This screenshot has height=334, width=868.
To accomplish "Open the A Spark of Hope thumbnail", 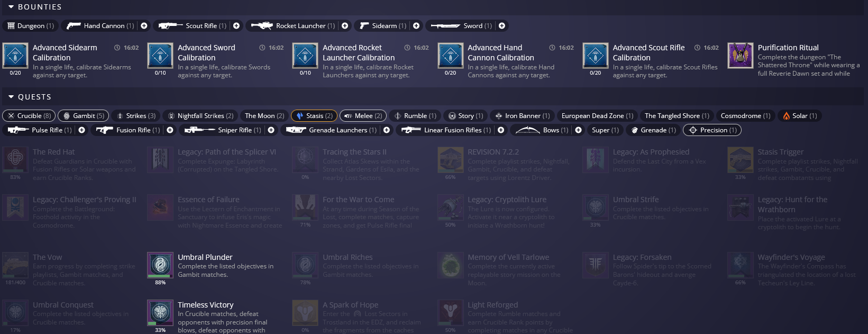I will [x=305, y=313].
